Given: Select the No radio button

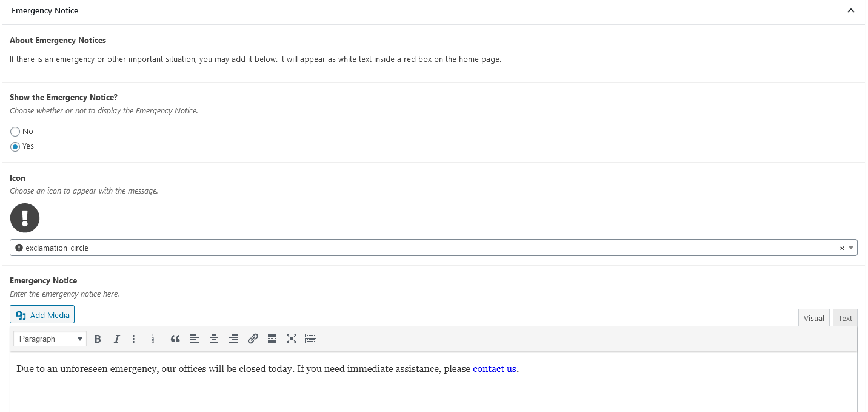Looking at the screenshot, I should pyautogui.click(x=15, y=132).
